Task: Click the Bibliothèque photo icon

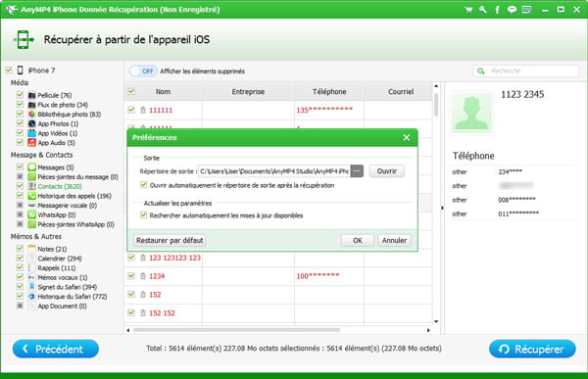Action: coord(32,114)
